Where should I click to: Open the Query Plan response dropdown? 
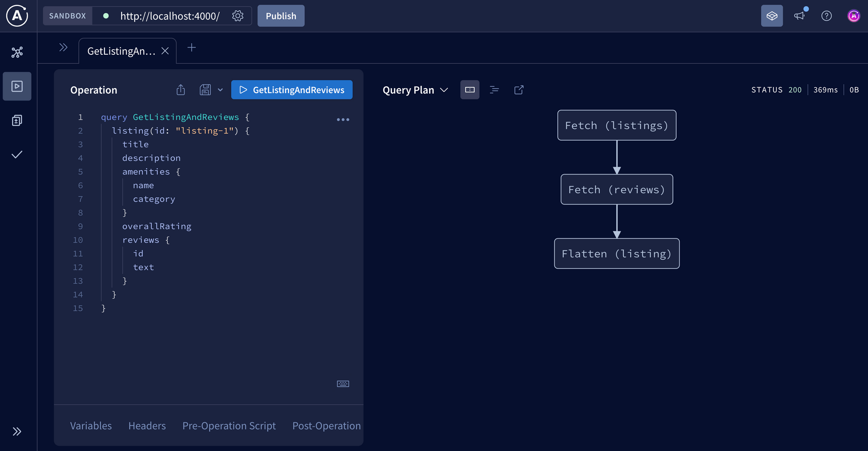point(444,90)
